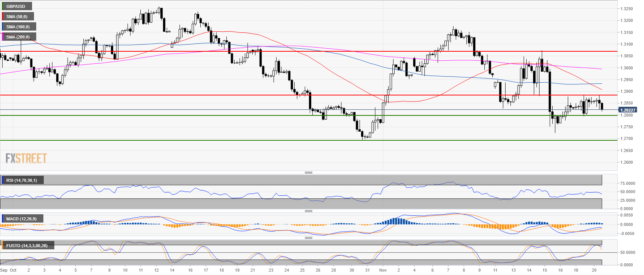
Task: Click the 1.3250 price axis label
Action: pyautogui.click(x=627, y=9)
